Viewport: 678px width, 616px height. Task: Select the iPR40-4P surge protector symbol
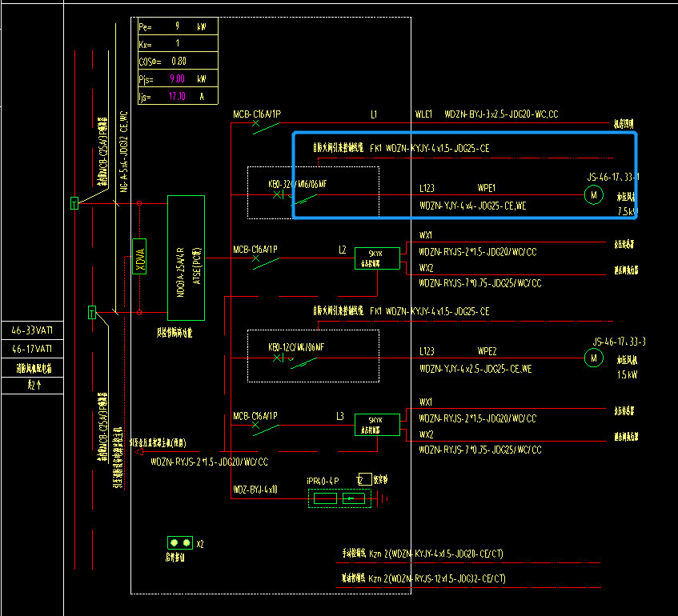pos(339,498)
